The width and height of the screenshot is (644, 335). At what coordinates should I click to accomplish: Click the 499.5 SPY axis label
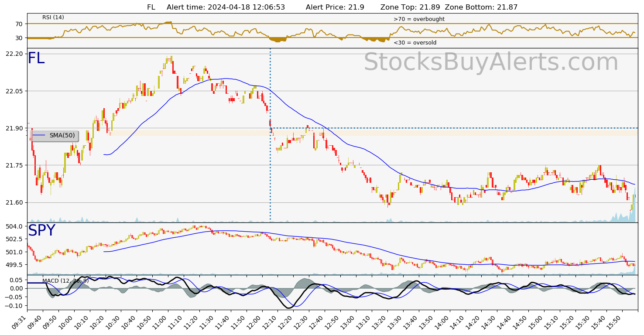[15, 264]
